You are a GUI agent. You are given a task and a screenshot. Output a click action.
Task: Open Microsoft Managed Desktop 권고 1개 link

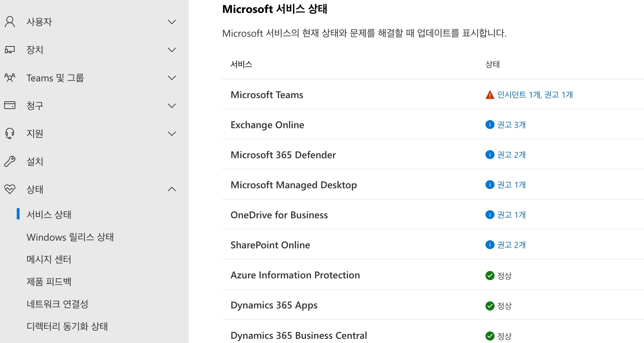pos(511,185)
